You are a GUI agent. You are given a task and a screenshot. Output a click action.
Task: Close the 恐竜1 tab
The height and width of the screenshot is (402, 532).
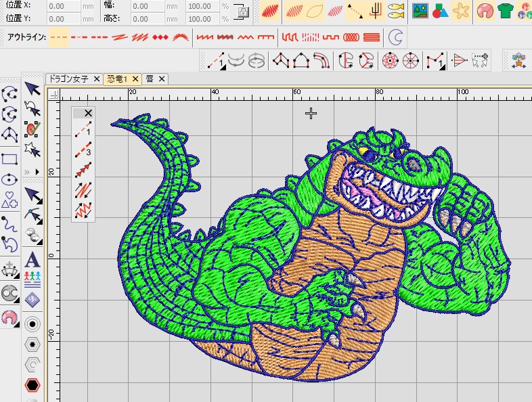135,79
